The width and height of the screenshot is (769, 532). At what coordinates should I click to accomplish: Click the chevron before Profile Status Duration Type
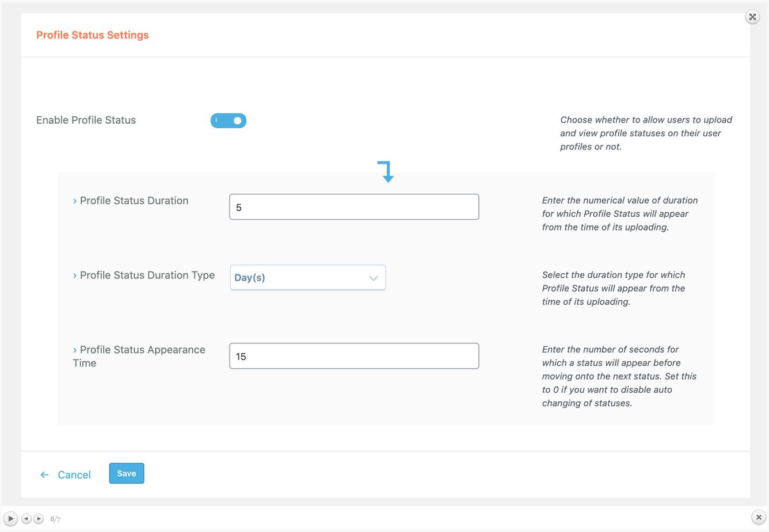75,276
